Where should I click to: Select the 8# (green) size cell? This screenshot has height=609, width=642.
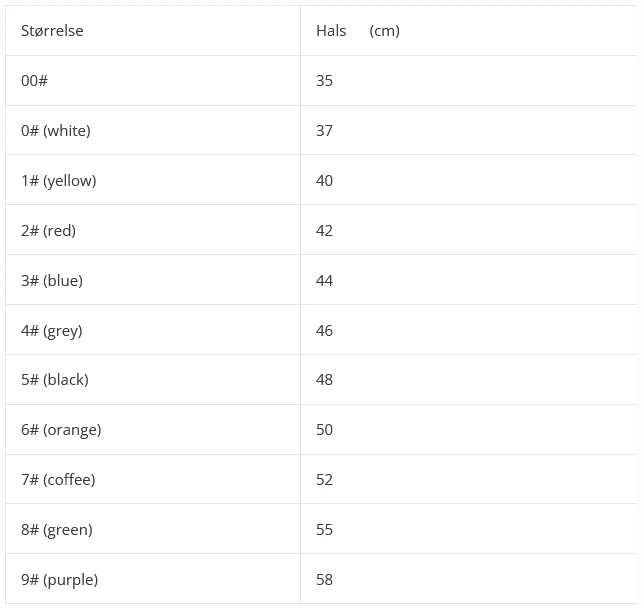57,530
